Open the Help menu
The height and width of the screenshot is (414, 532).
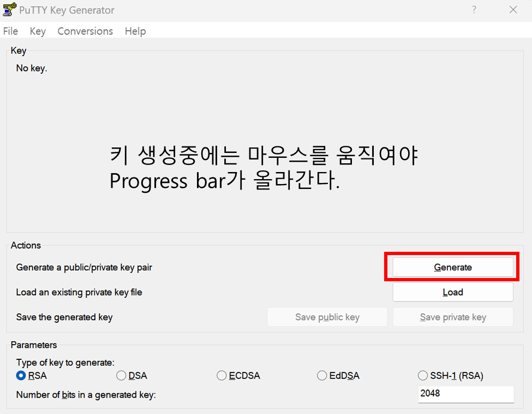(135, 31)
